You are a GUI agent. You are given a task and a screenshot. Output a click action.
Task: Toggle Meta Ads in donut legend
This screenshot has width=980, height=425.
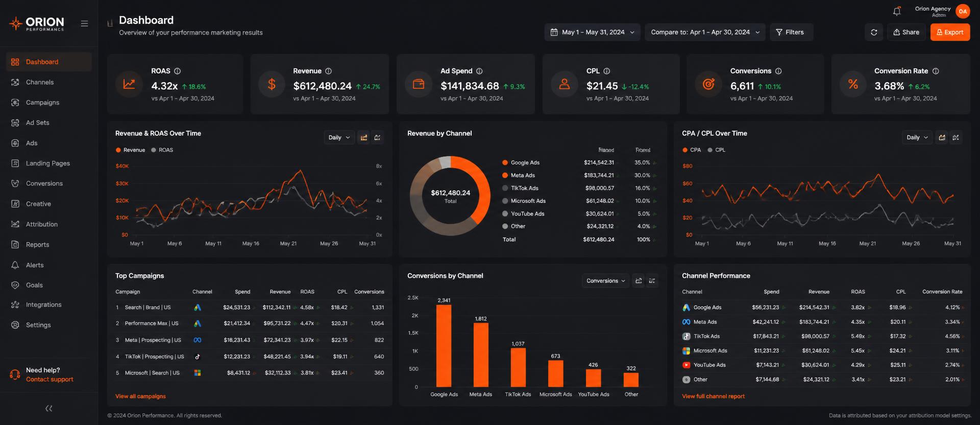(519, 175)
